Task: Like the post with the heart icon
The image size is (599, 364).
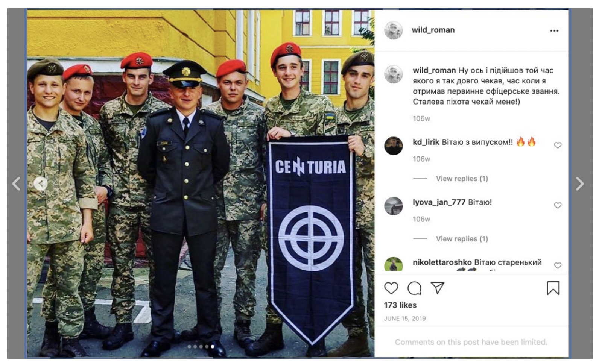Action: (x=391, y=288)
